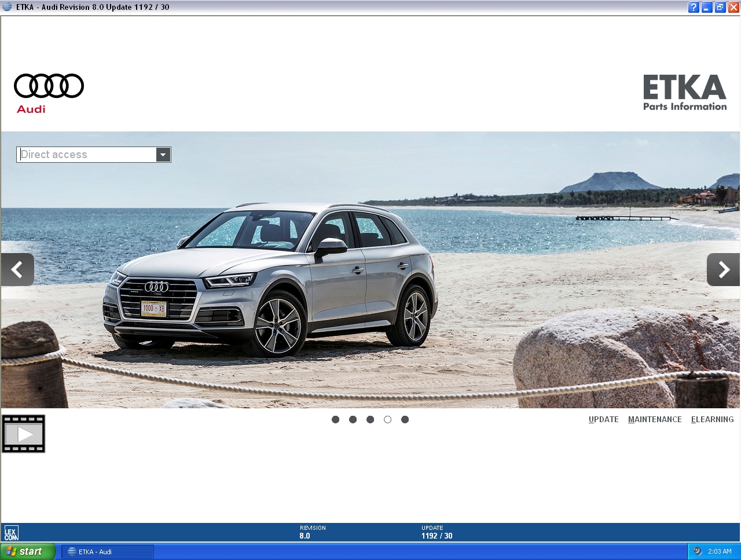Select the third carousel dot
The image size is (741, 560).
(x=370, y=419)
